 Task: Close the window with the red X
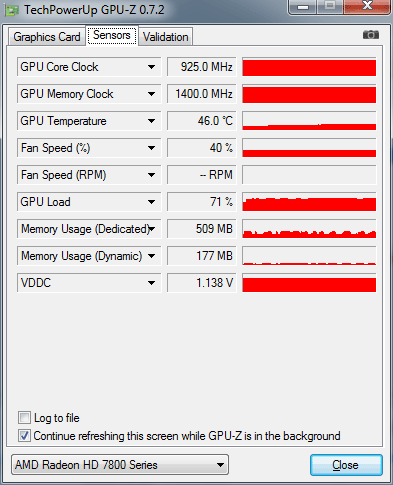coord(367,6)
